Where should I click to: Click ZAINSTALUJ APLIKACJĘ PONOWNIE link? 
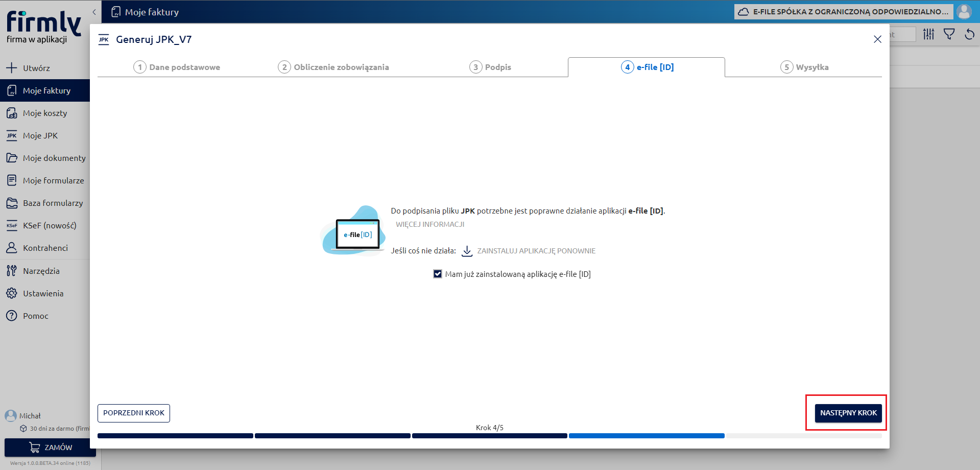click(x=536, y=251)
